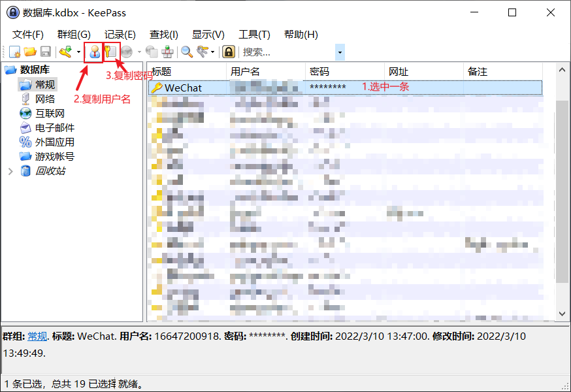Lock workspace with the padlock icon
Screen dimensions: 571x392
pos(229,52)
